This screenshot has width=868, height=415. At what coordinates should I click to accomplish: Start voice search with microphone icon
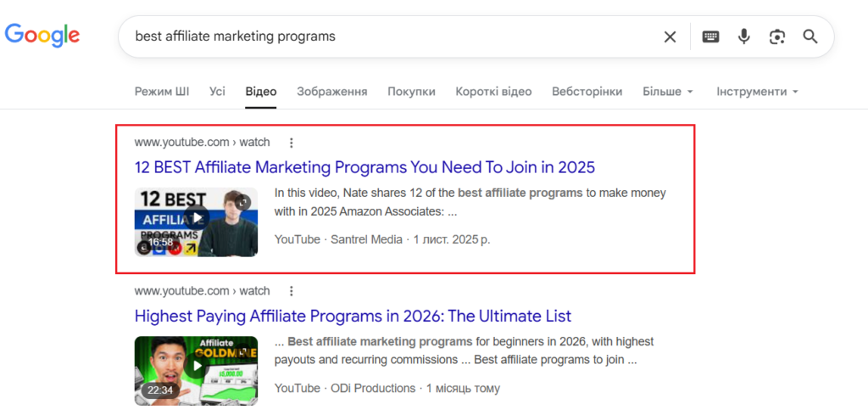click(744, 36)
